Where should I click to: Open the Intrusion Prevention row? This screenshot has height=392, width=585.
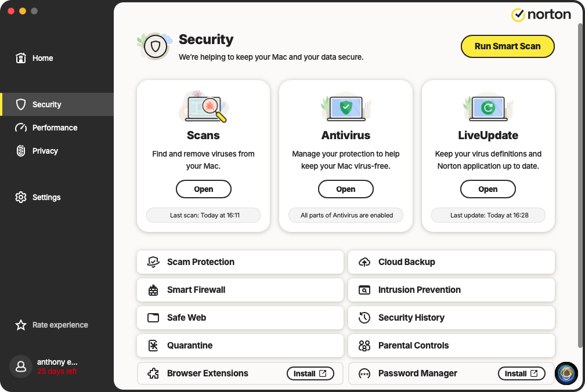452,290
